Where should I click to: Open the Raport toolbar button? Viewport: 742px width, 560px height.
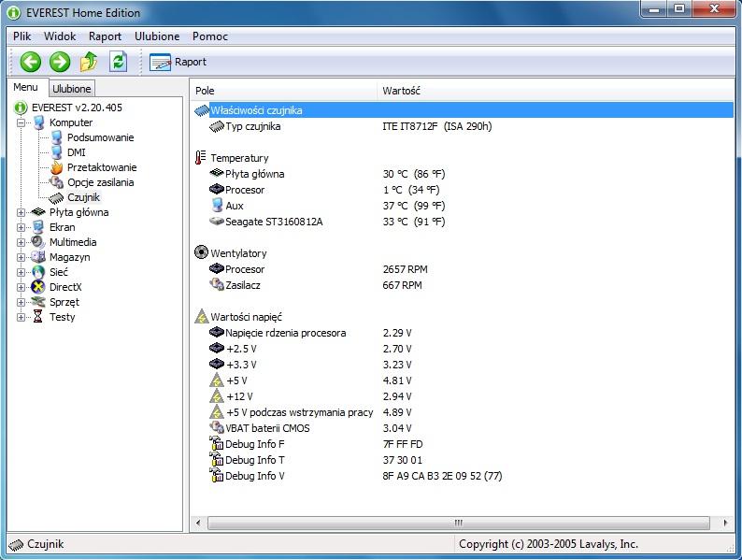click(x=178, y=62)
